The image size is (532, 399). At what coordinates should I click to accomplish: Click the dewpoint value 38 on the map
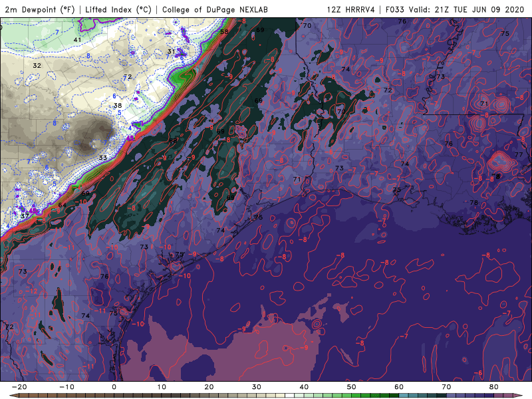[118, 106]
